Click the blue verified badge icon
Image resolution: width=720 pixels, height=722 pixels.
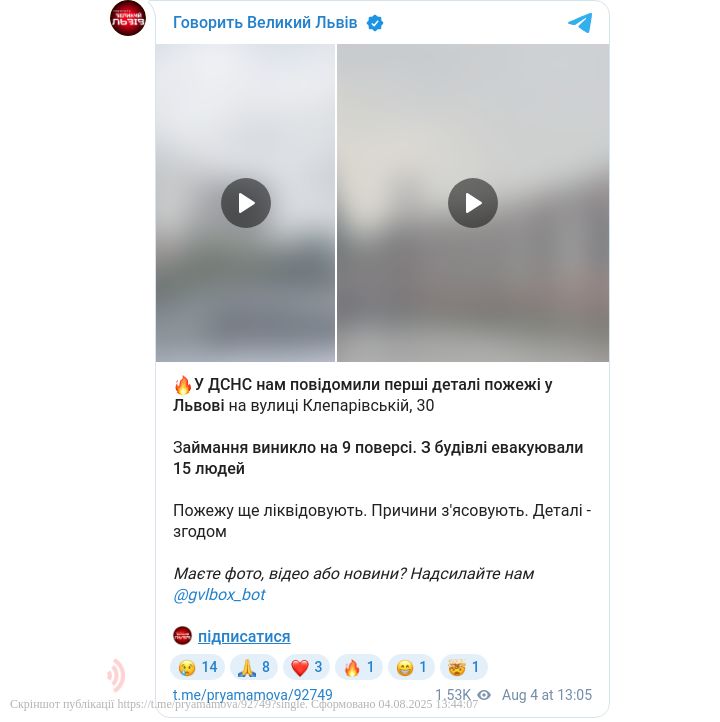pos(375,23)
